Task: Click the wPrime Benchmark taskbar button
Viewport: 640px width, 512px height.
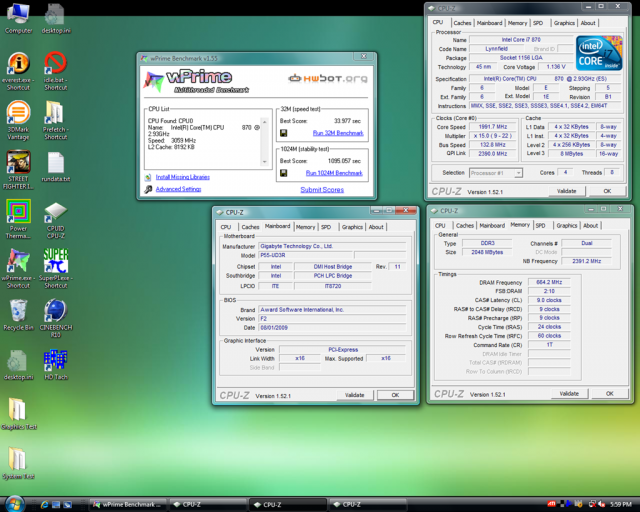Action: pos(128,505)
